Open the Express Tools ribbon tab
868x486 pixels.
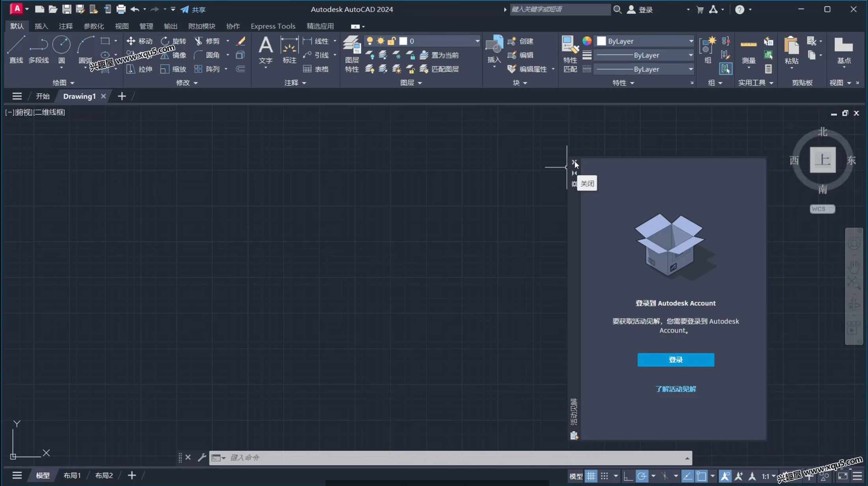coord(273,26)
